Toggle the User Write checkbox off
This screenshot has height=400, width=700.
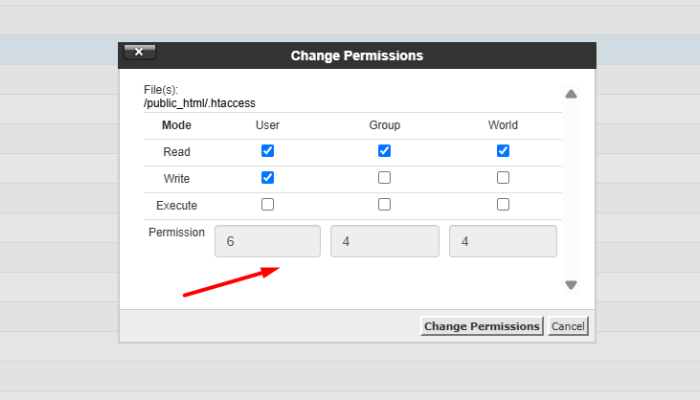(x=267, y=178)
